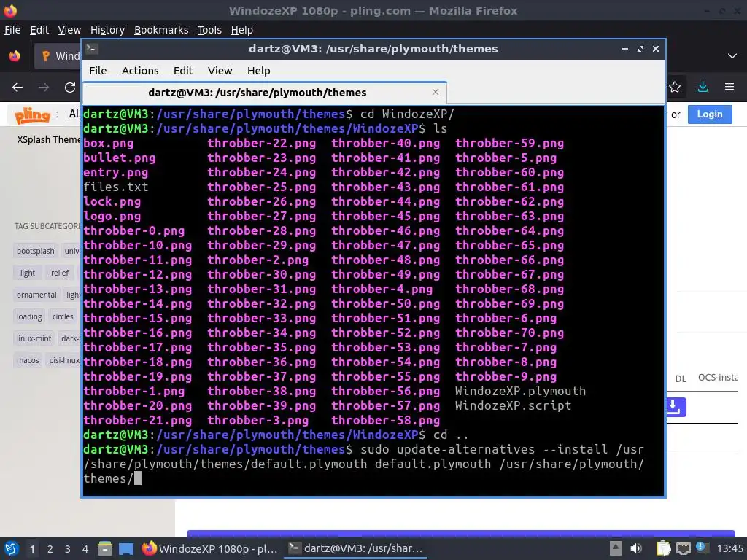The height and width of the screenshot is (560, 747).
Task: Switch to workspace 4
Action: (85, 549)
